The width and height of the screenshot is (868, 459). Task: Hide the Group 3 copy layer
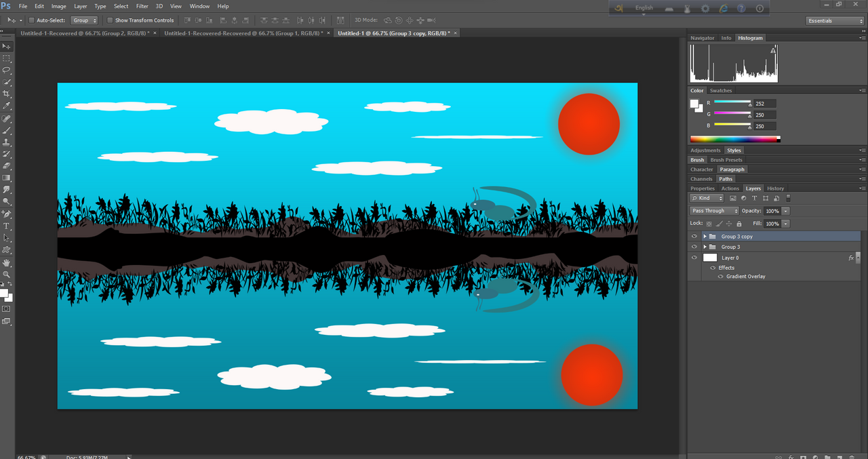click(x=694, y=237)
